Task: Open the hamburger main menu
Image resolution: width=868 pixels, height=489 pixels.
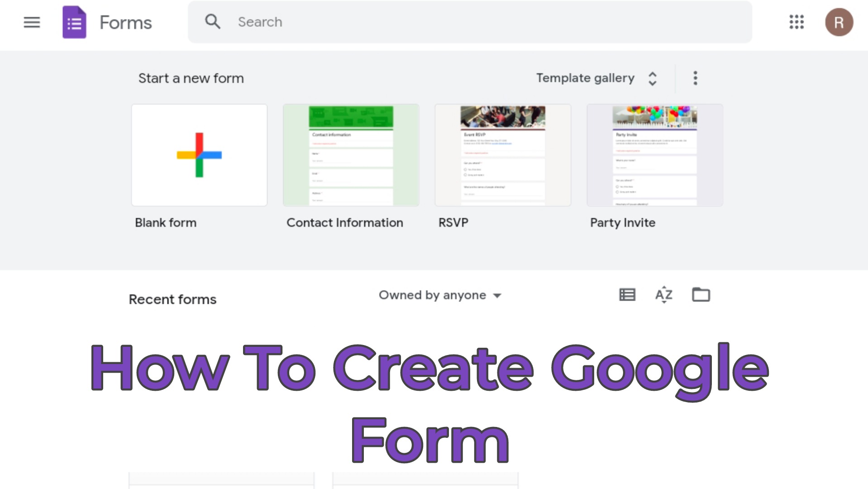Action: pyautogui.click(x=32, y=22)
